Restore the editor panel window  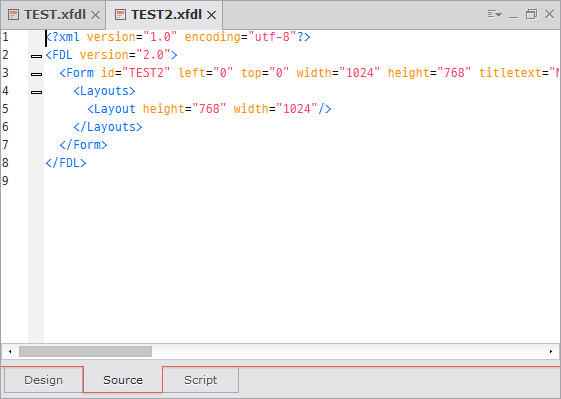point(531,14)
